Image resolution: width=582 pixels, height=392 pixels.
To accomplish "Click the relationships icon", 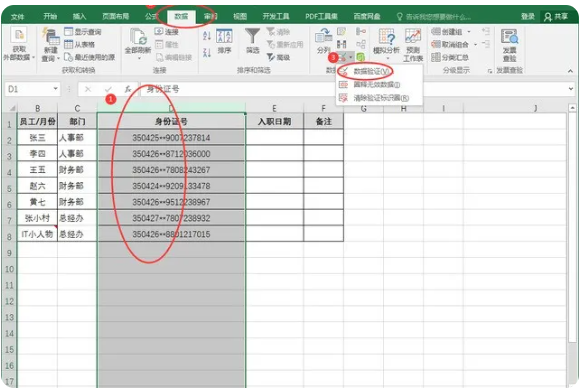I will point(360,45).
